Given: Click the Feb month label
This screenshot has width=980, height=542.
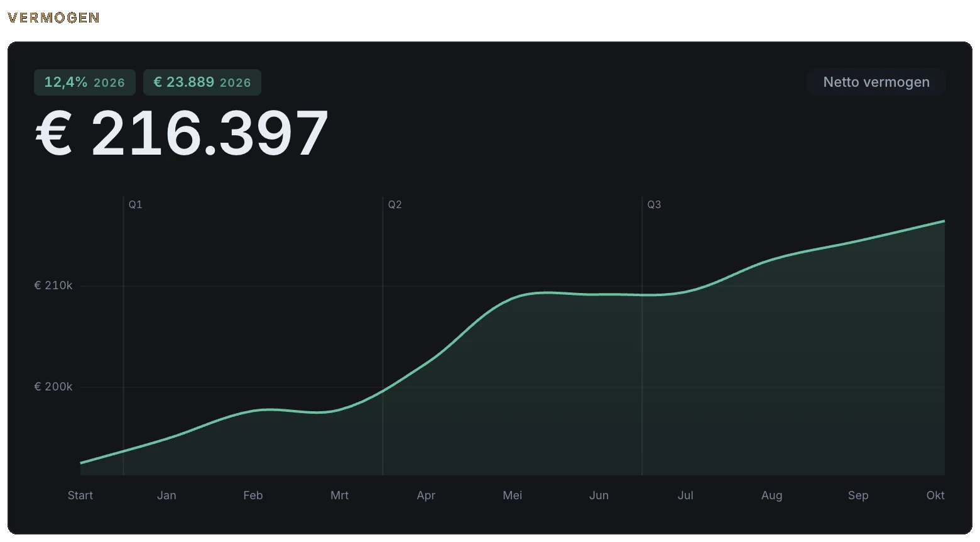Looking at the screenshot, I should tap(253, 495).
